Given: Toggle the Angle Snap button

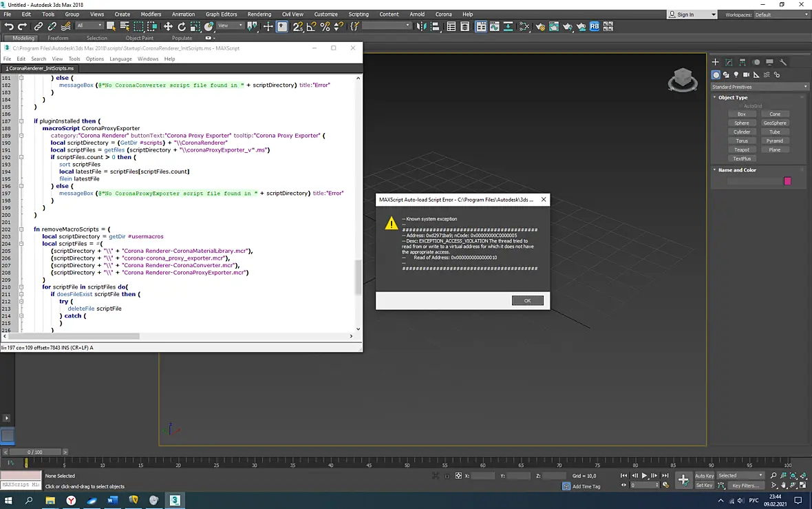Looking at the screenshot, I should (x=311, y=26).
